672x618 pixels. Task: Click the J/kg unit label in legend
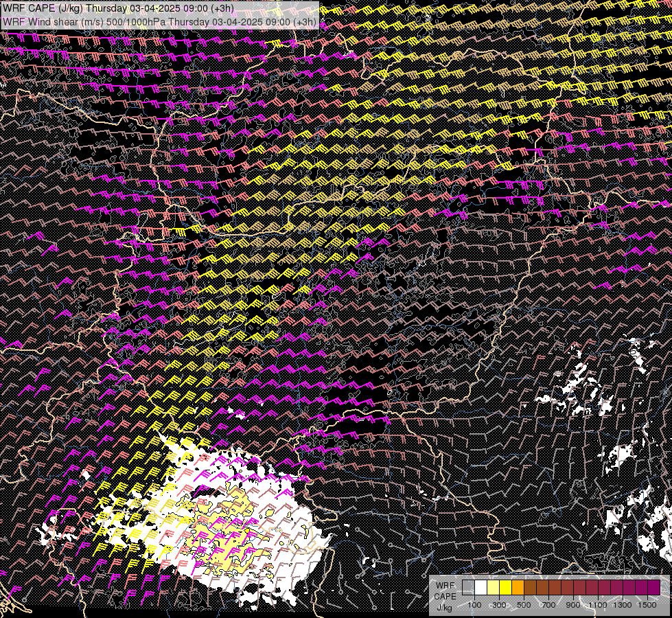point(444,608)
